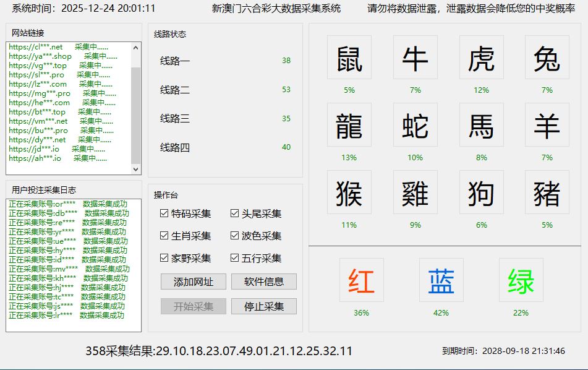Click the 狗 (Dog) zodiac tile
Screen dimensions: 588x370
point(481,192)
